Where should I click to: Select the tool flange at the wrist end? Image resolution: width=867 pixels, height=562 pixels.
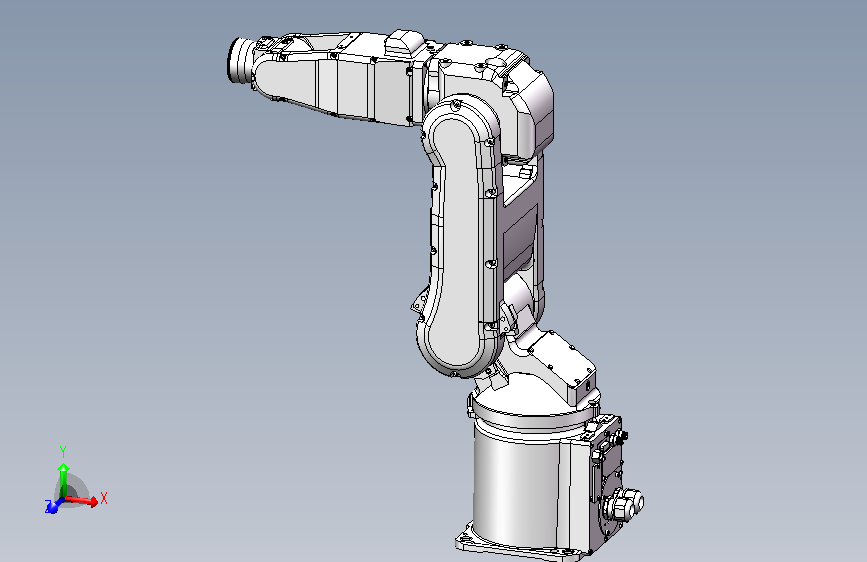point(240,60)
